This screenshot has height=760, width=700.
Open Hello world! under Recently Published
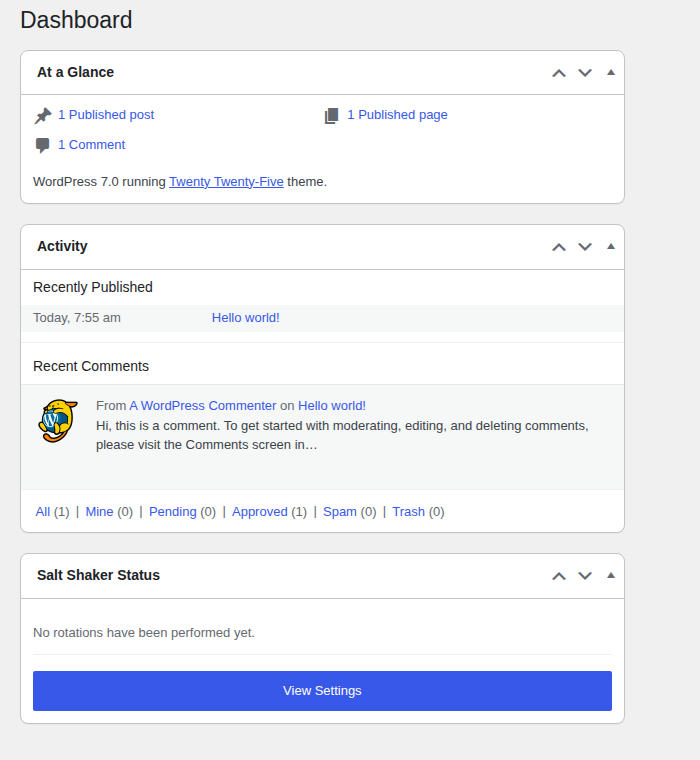click(x=245, y=318)
